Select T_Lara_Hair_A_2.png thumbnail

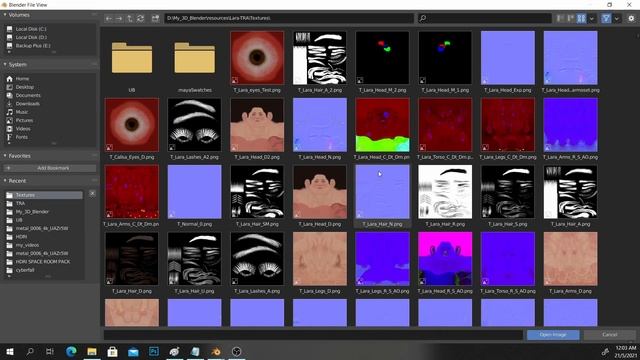coord(320,58)
